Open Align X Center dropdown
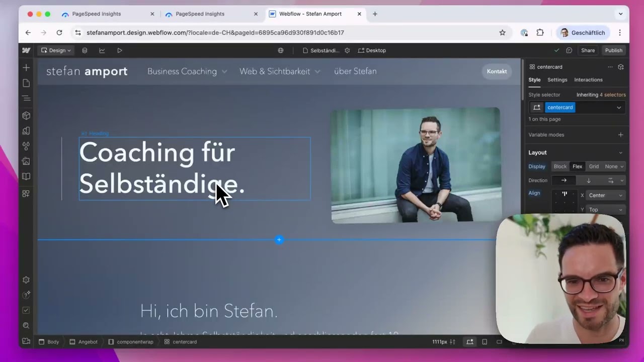Viewport: 644px width, 362px height. click(x=606, y=195)
